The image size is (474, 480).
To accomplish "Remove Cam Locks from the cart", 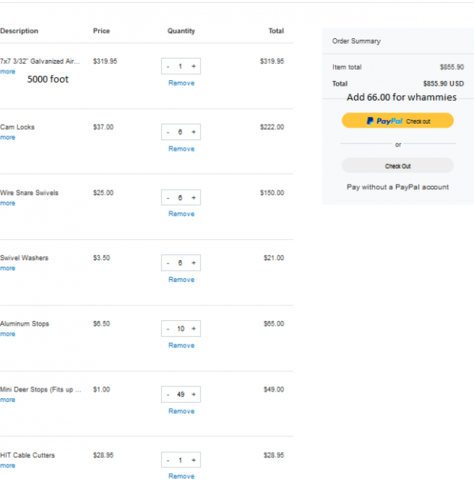I will pyautogui.click(x=181, y=149).
